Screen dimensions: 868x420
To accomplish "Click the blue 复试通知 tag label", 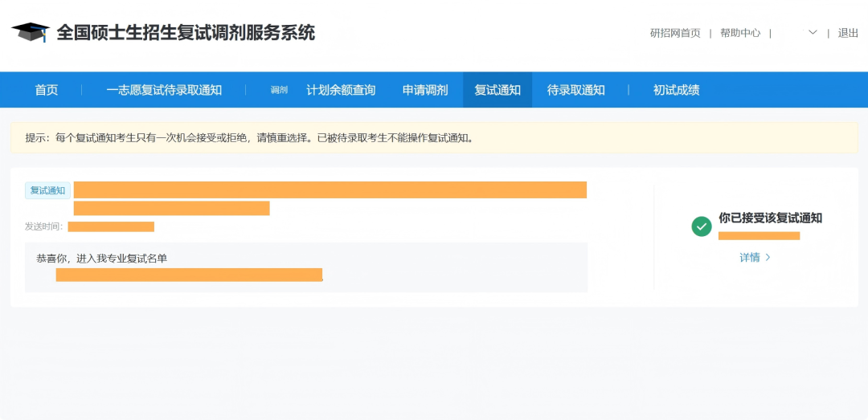I will click(47, 190).
